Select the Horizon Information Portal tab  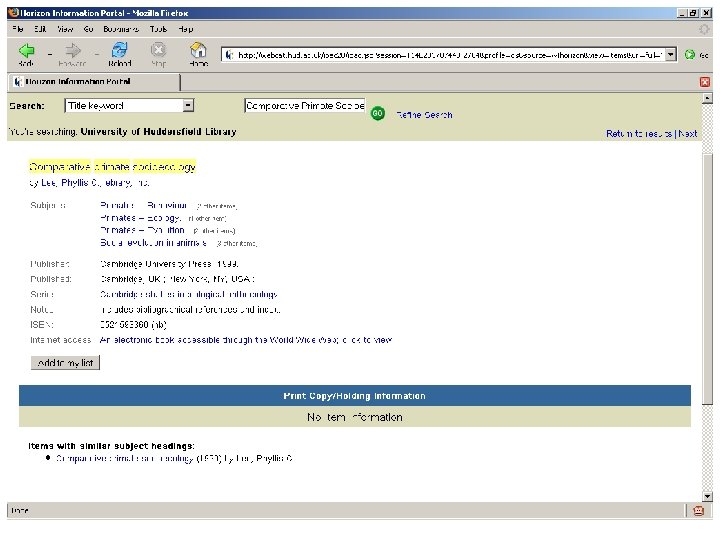coord(94,82)
